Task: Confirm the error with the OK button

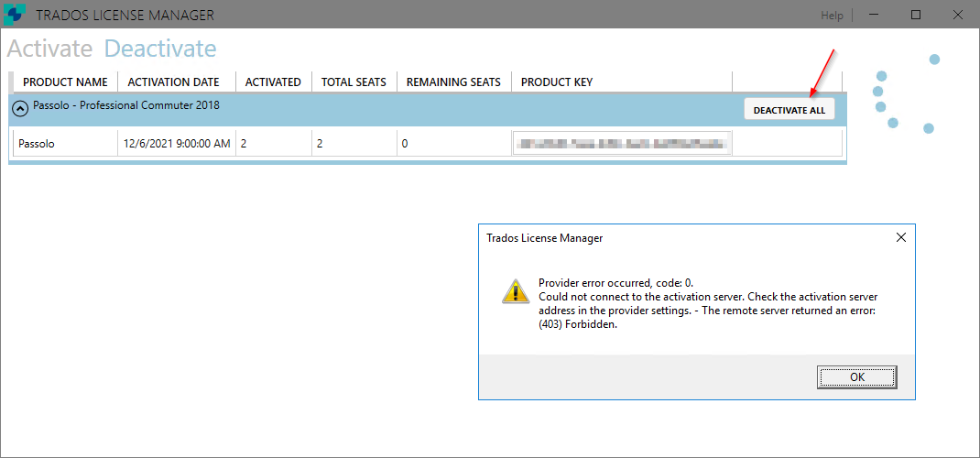Action: pyautogui.click(x=856, y=376)
